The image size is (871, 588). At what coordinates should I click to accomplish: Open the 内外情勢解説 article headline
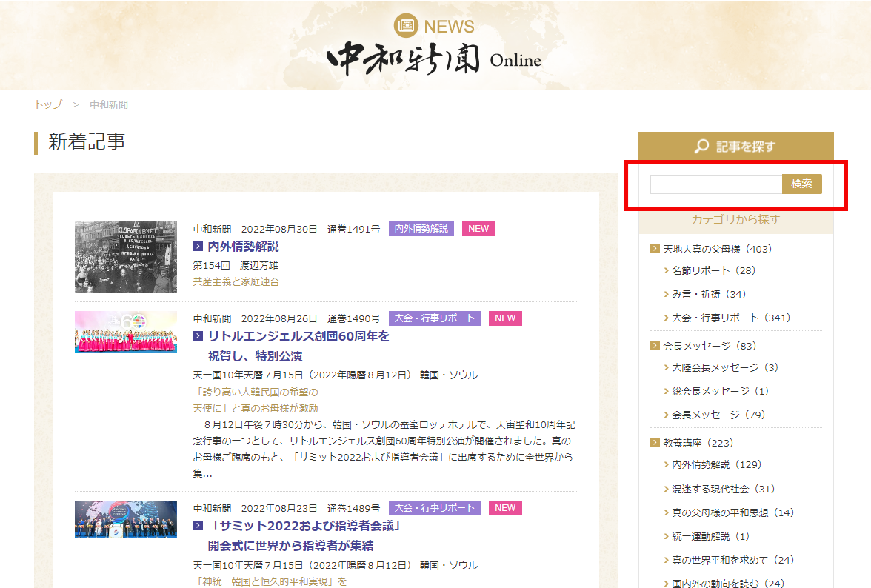(243, 246)
